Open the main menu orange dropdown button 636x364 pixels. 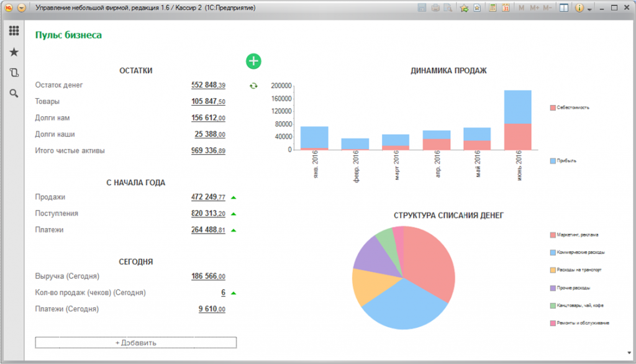pyautogui.click(x=22, y=8)
